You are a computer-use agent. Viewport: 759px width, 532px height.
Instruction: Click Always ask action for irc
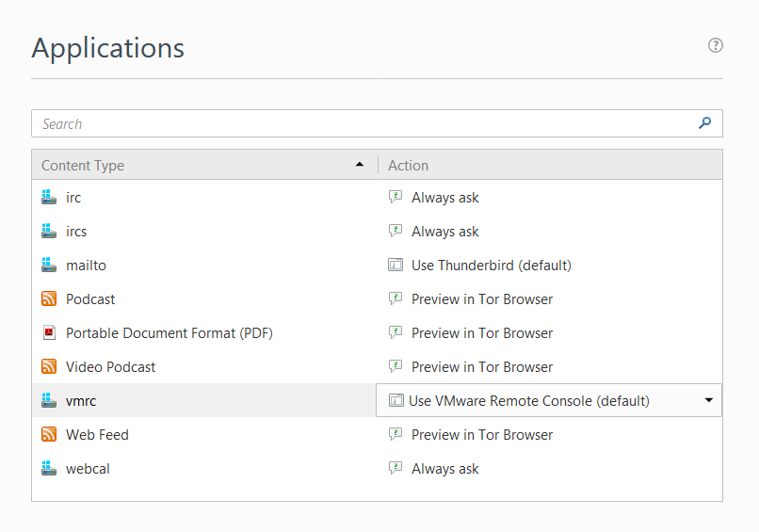444,198
